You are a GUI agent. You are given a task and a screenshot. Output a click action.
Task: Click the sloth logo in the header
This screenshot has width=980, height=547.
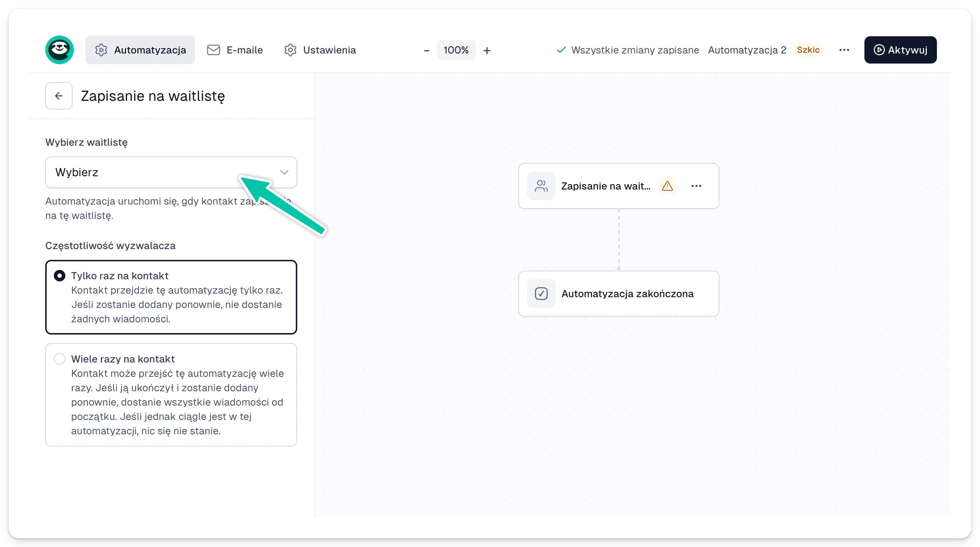point(59,50)
